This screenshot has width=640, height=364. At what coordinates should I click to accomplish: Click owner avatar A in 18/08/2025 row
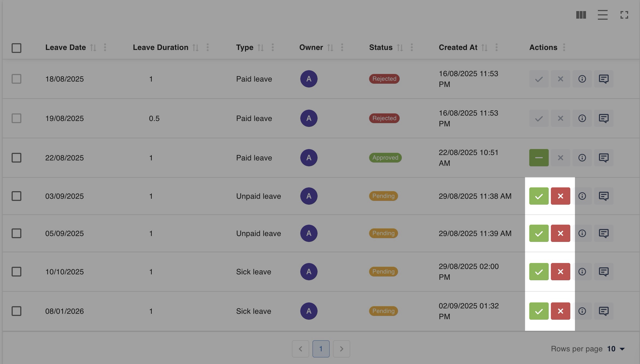click(x=309, y=79)
